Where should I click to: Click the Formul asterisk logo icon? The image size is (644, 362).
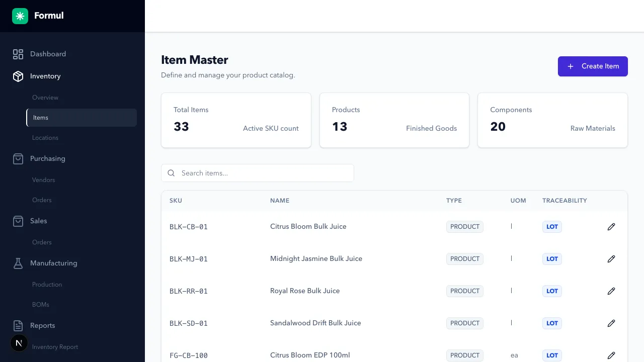click(20, 16)
